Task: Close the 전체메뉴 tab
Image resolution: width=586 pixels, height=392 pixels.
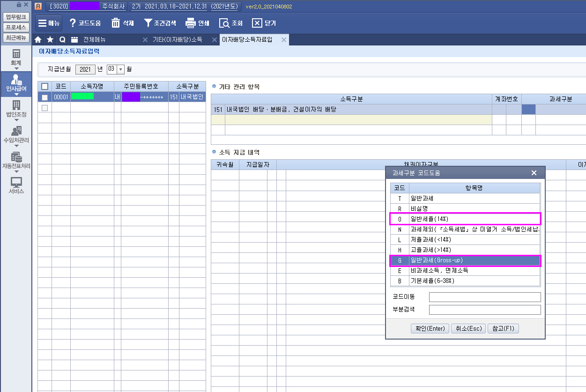Action: tap(145, 40)
